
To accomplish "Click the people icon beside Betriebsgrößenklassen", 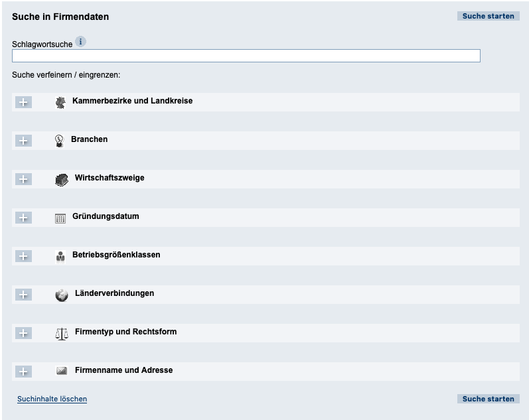I will tap(60, 257).
